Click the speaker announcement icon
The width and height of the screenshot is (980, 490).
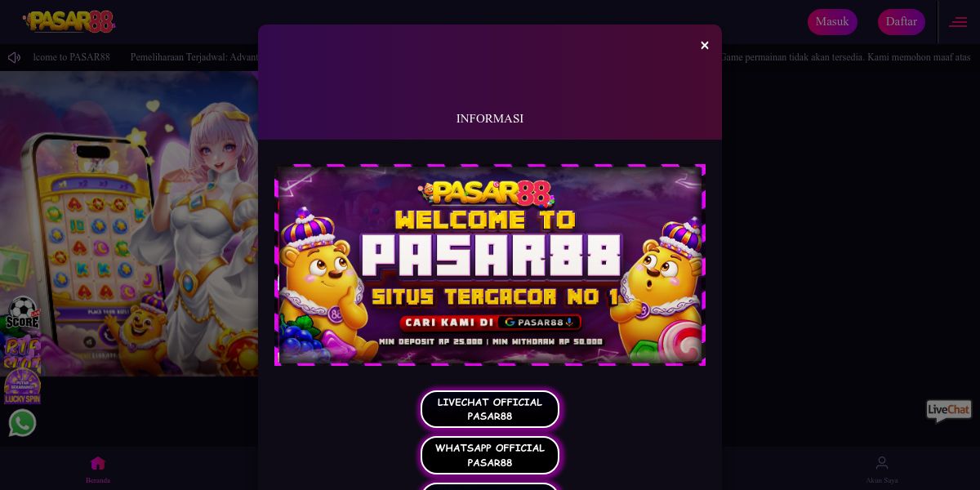pyautogui.click(x=14, y=57)
